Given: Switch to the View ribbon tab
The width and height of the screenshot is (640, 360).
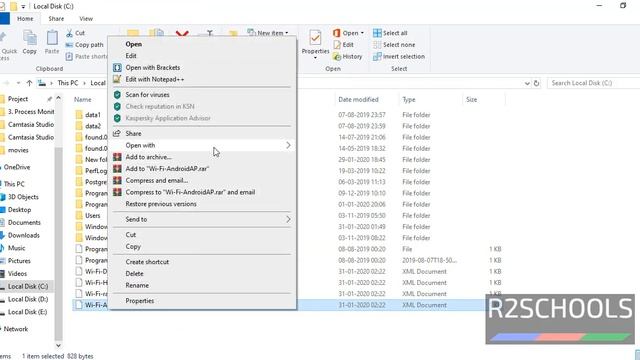Looking at the screenshot, I should [x=86, y=19].
